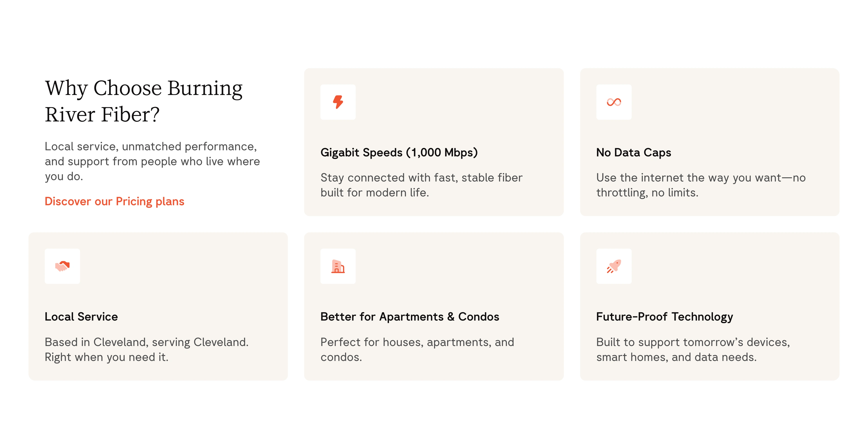Click the infinity symbol icon
Image resolution: width=868 pixels, height=448 pixels.
tap(614, 102)
